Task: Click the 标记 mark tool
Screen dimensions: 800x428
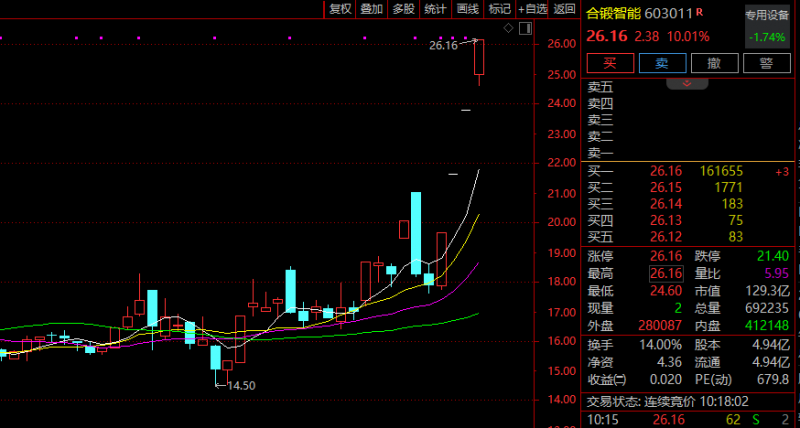Action: tap(499, 9)
